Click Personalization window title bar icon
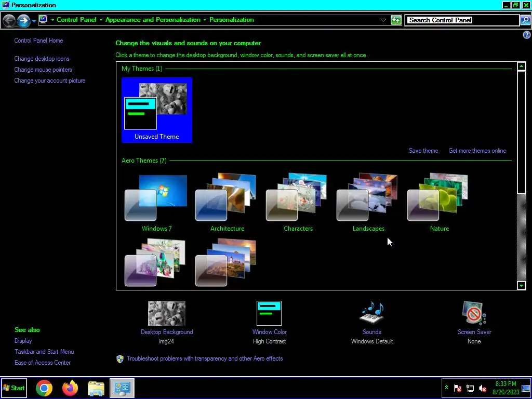This screenshot has width=532, height=399. point(5,5)
